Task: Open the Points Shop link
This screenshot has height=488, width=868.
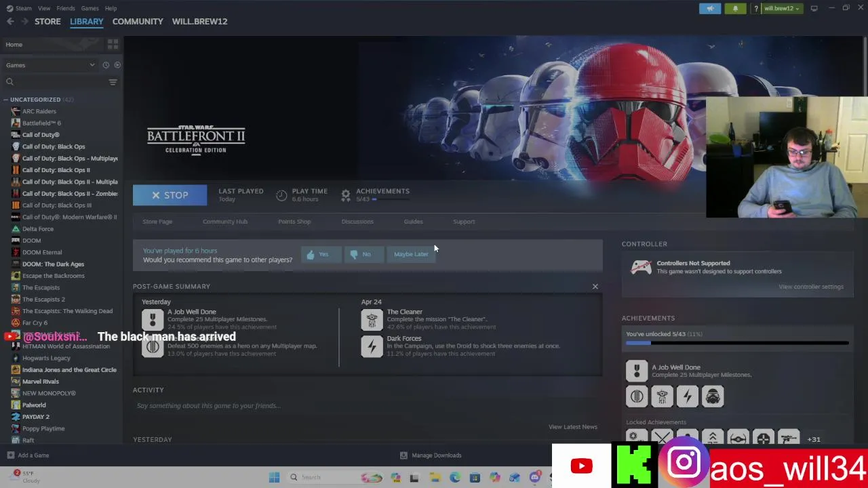Action: coord(294,222)
